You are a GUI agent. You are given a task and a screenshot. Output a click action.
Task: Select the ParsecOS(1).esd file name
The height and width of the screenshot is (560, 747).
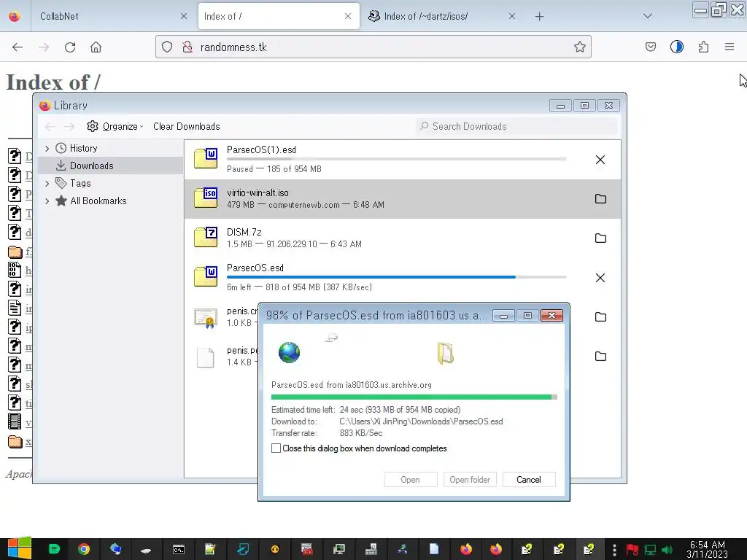[261, 149]
